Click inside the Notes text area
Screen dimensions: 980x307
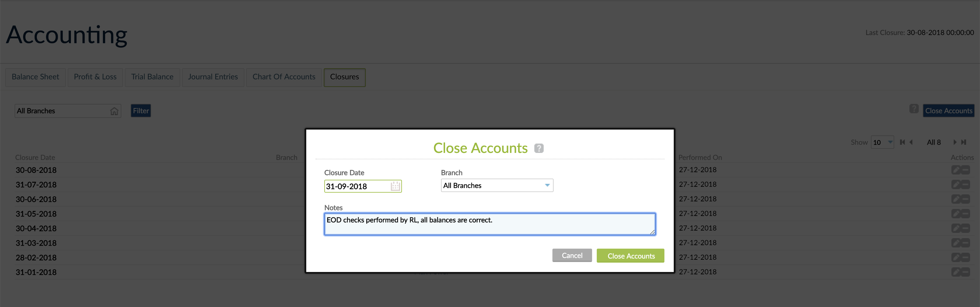[x=489, y=224]
